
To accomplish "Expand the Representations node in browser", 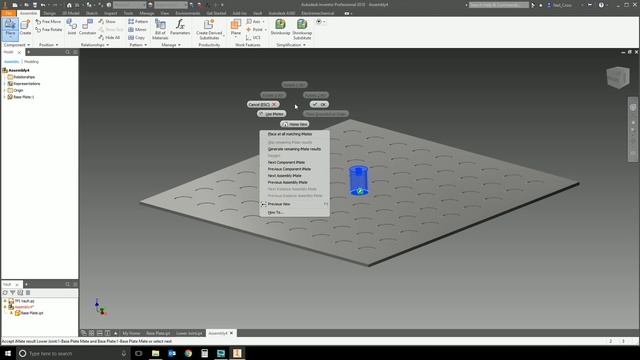I will 4,84.
